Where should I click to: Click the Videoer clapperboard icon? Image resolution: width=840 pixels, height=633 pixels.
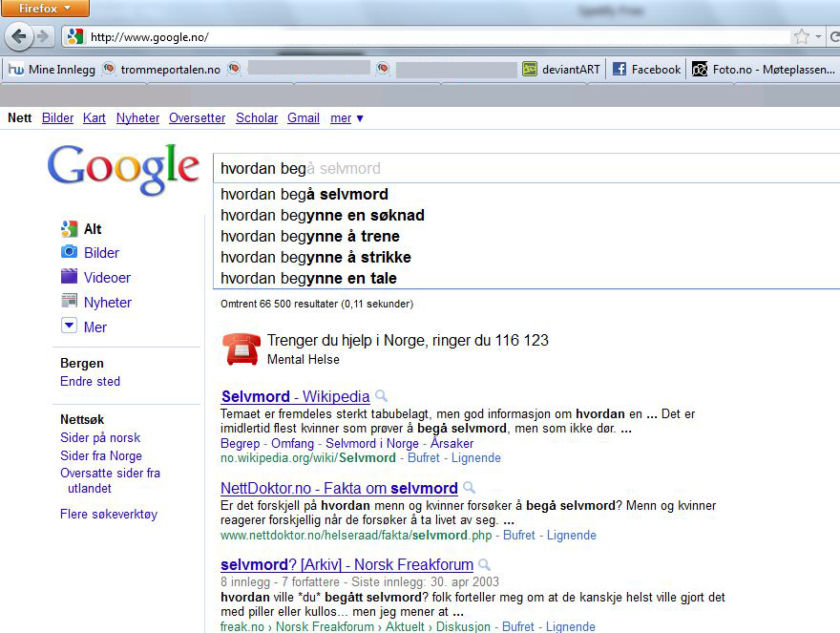tap(69, 276)
